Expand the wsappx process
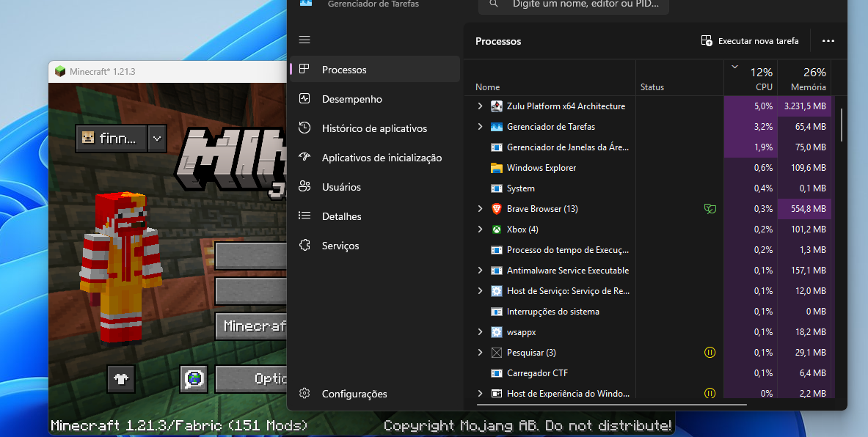The height and width of the screenshot is (437, 868). click(x=480, y=332)
